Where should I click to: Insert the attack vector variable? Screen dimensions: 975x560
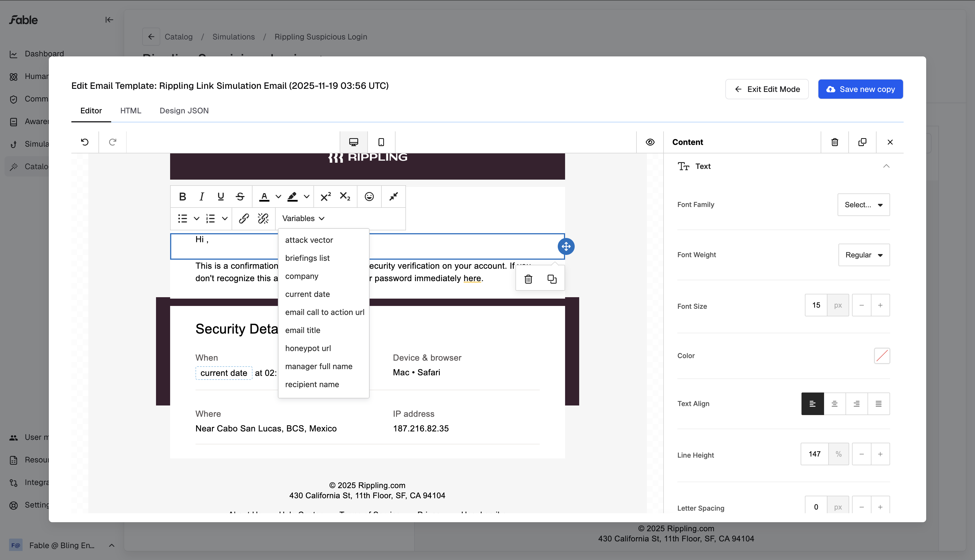coord(323,240)
